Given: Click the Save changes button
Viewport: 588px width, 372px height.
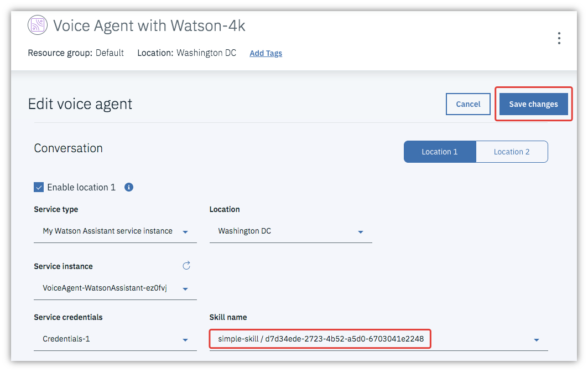Looking at the screenshot, I should pos(533,104).
